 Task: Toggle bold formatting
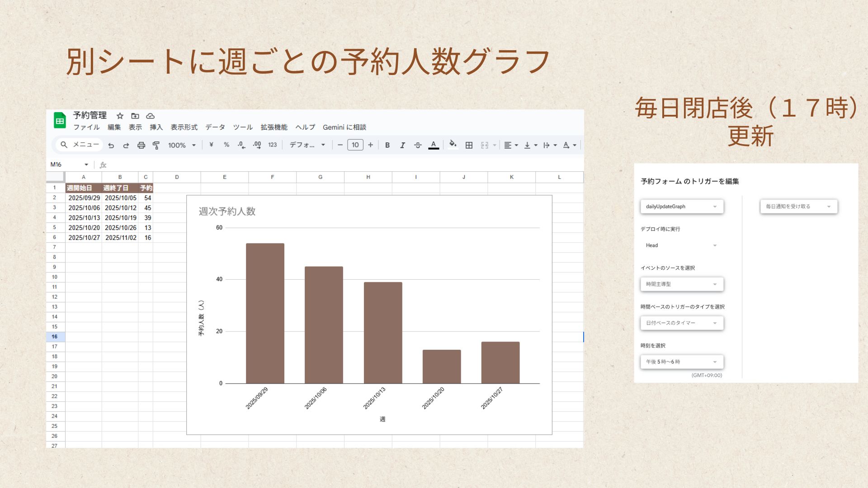[x=387, y=145]
